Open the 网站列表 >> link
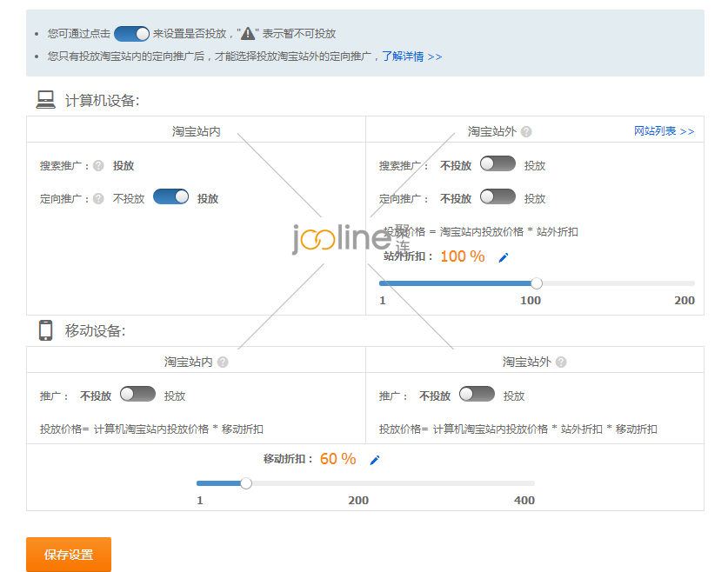728x572 pixels. tap(664, 131)
